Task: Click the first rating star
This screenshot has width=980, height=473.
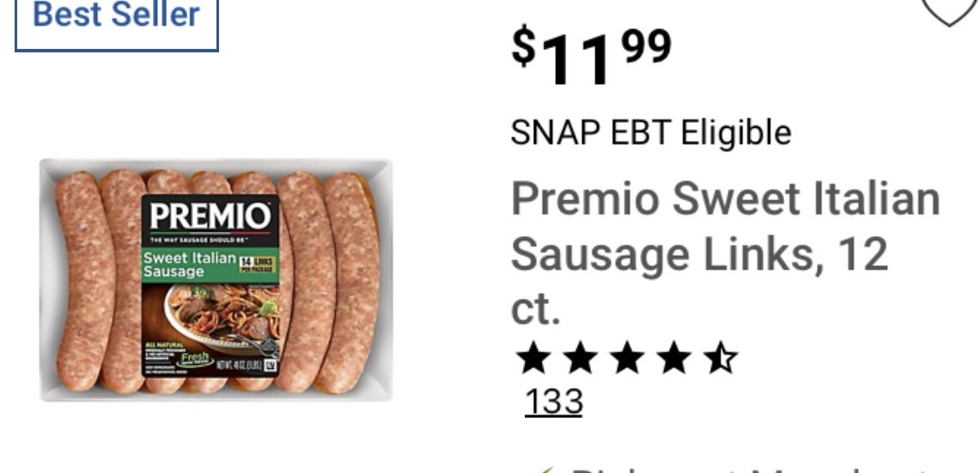Action: coord(533,360)
